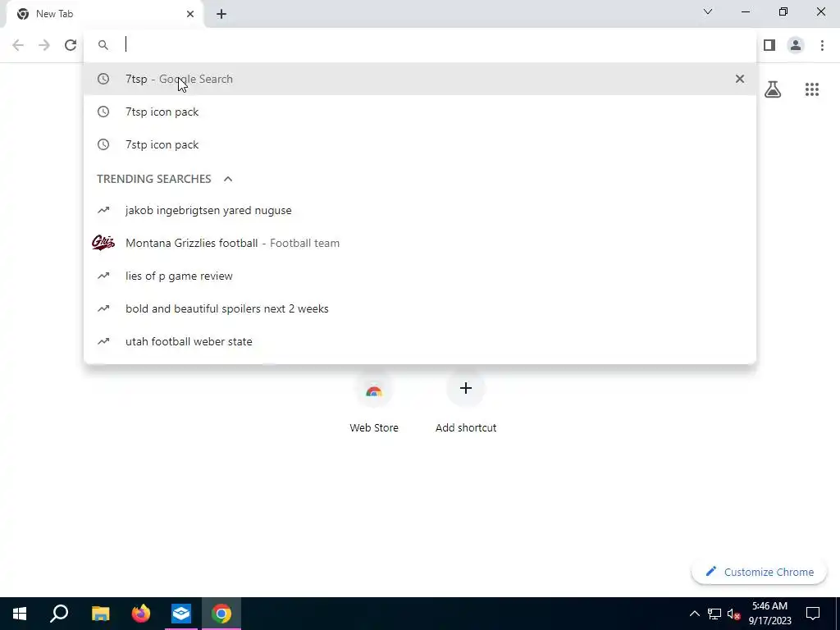Select the '7tsp icon pack' suggestion
The image size is (840, 630).
click(420, 112)
